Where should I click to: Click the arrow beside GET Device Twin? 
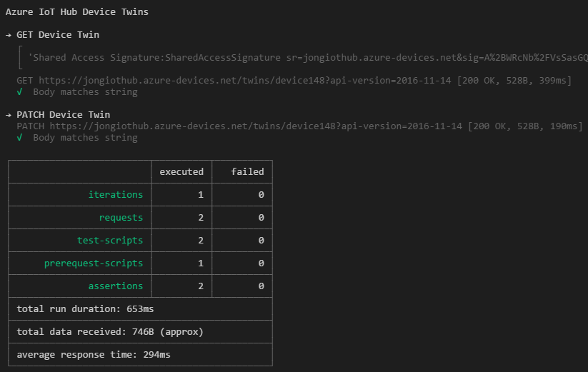click(9, 35)
